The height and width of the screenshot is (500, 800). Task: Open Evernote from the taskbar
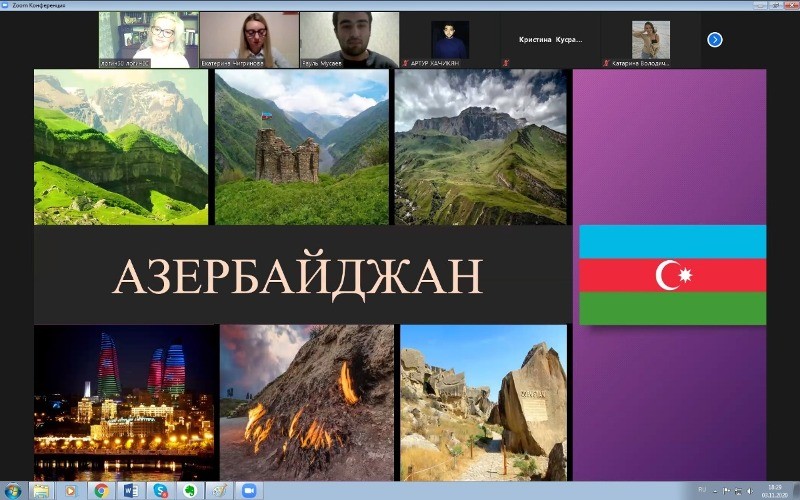click(x=189, y=491)
